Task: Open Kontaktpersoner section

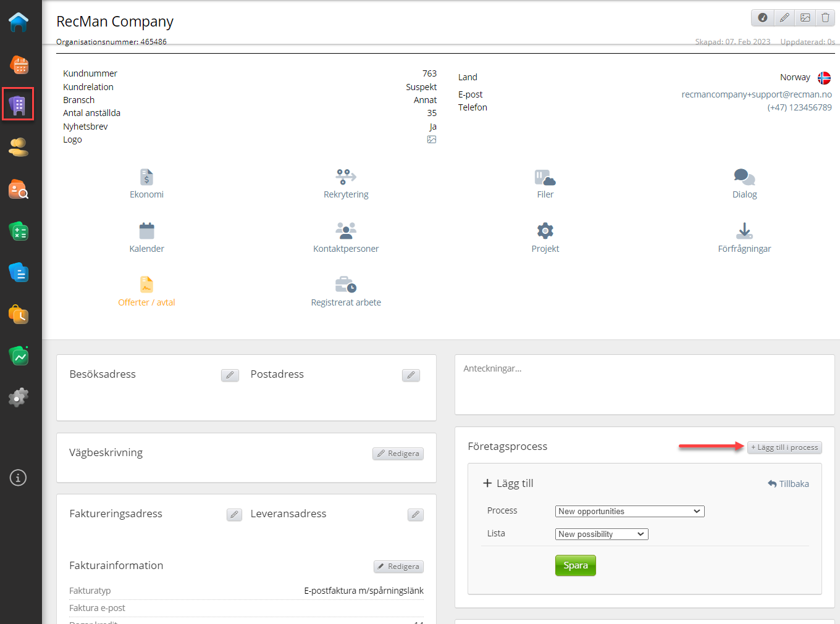Action: pyautogui.click(x=346, y=238)
